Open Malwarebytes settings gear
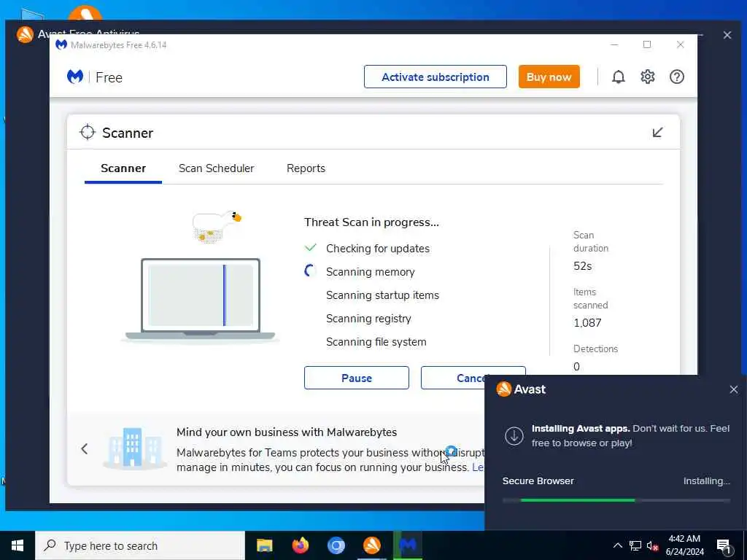The image size is (747, 560). (x=648, y=77)
